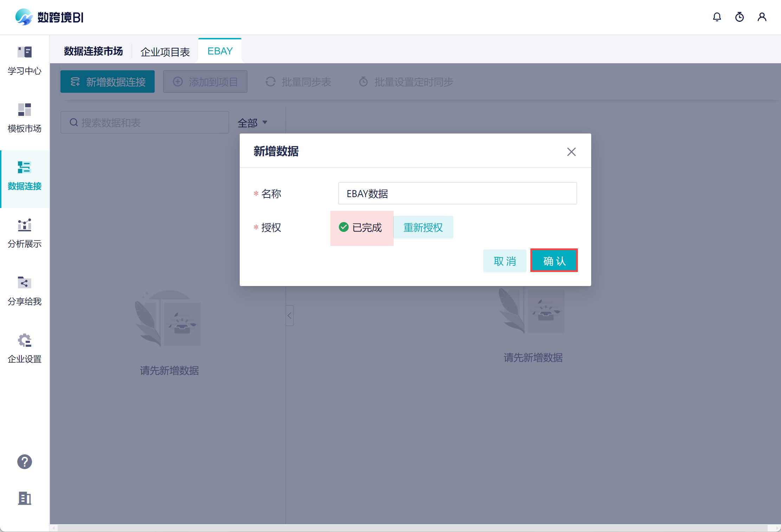Click the help question mark icon
The height and width of the screenshot is (532, 781).
coord(25,462)
